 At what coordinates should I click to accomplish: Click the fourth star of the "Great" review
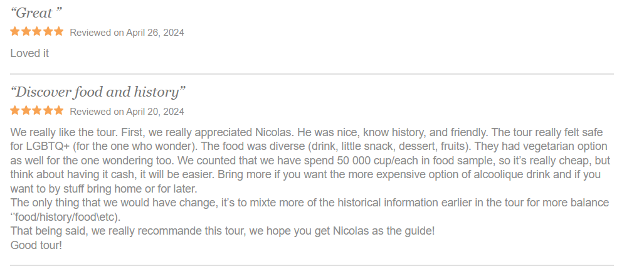(48, 31)
